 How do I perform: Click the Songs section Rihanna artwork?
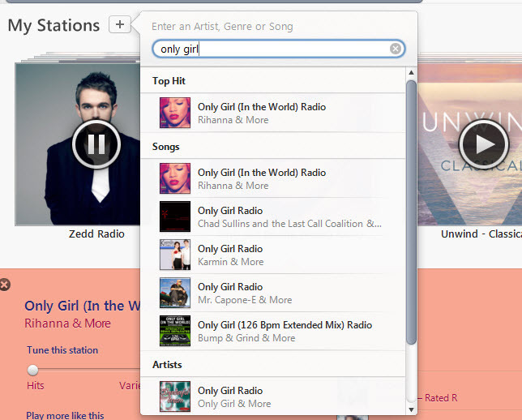click(175, 178)
